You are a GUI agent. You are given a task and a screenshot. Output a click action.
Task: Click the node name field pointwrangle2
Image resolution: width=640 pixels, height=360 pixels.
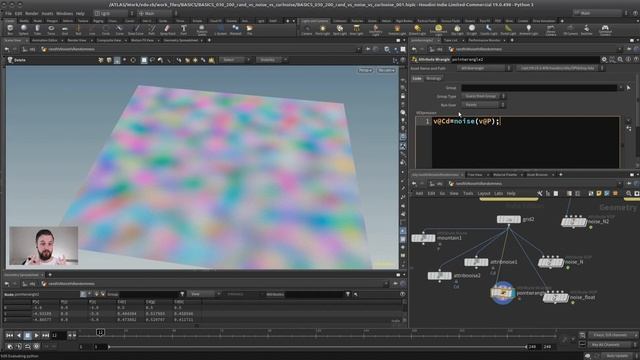(526, 60)
